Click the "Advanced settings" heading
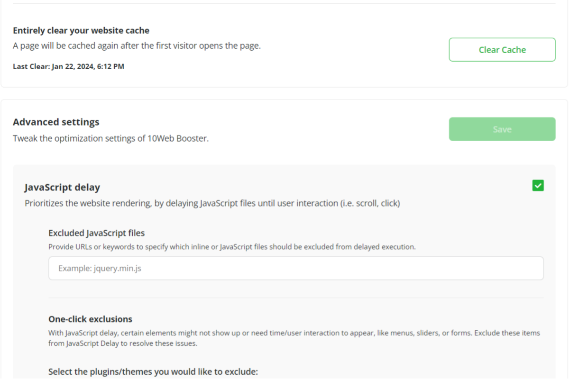The image size is (588, 379). pos(56,122)
